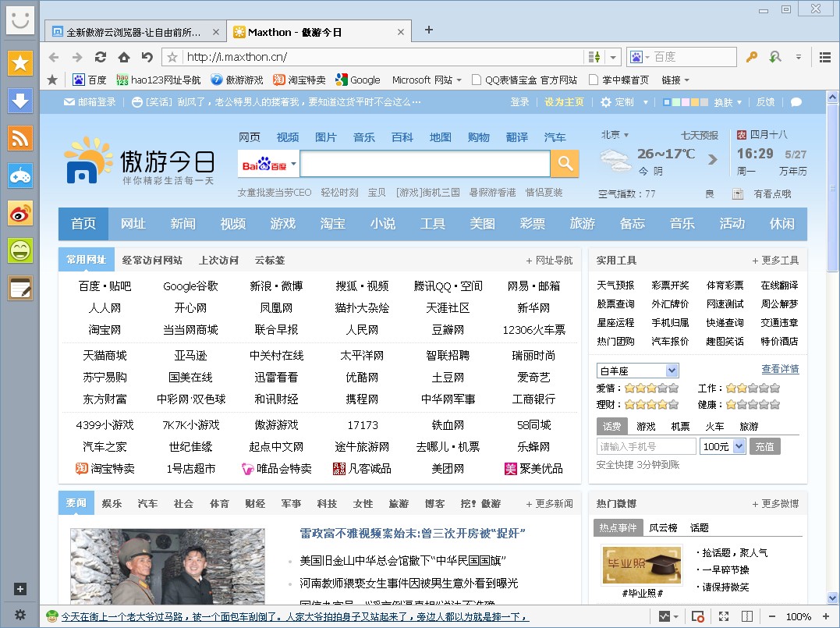Toggle split screen view in status bar
This screenshot has height=628, width=840.
point(746,616)
